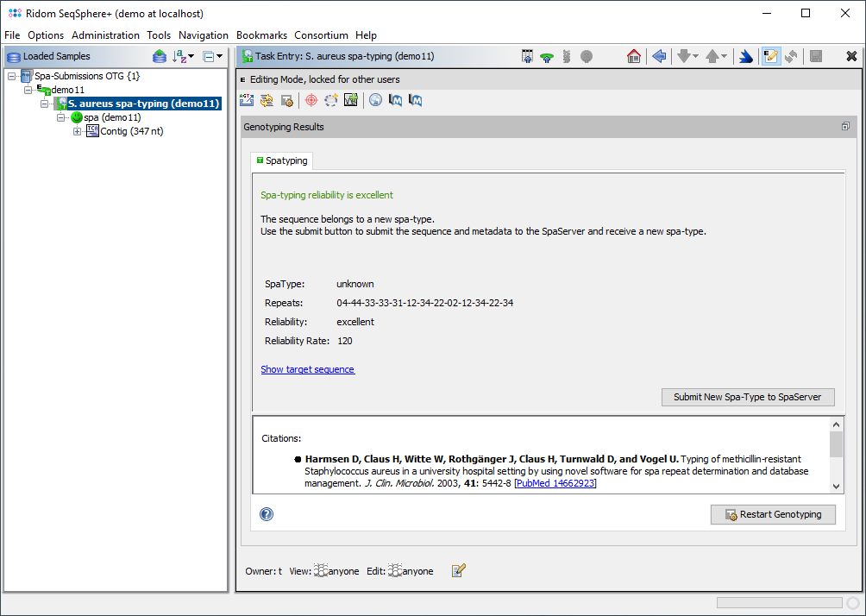The width and height of the screenshot is (866, 616).
Task: Open the A-Z sort order dropdown
Action: coord(184,56)
